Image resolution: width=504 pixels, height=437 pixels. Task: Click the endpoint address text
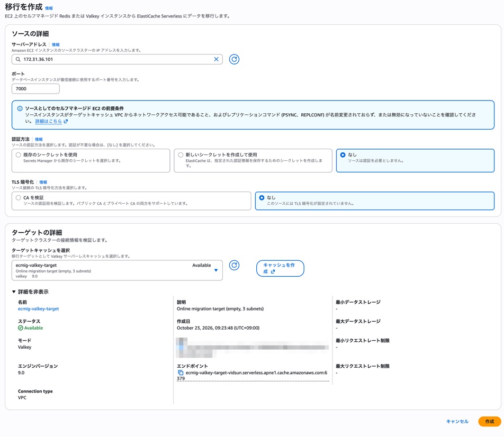coord(253,376)
